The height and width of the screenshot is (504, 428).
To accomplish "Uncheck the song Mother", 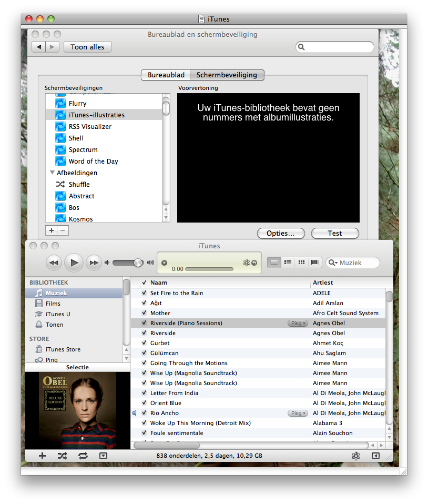I will [144, 313].
